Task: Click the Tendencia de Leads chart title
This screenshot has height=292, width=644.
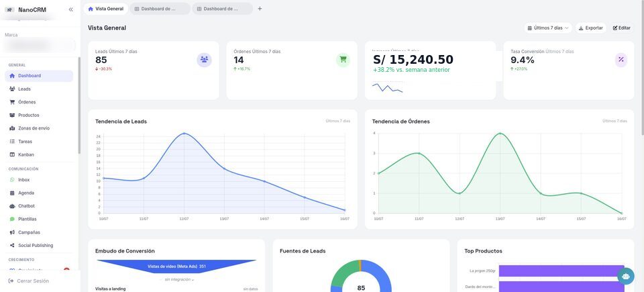Action: point(121,121)
